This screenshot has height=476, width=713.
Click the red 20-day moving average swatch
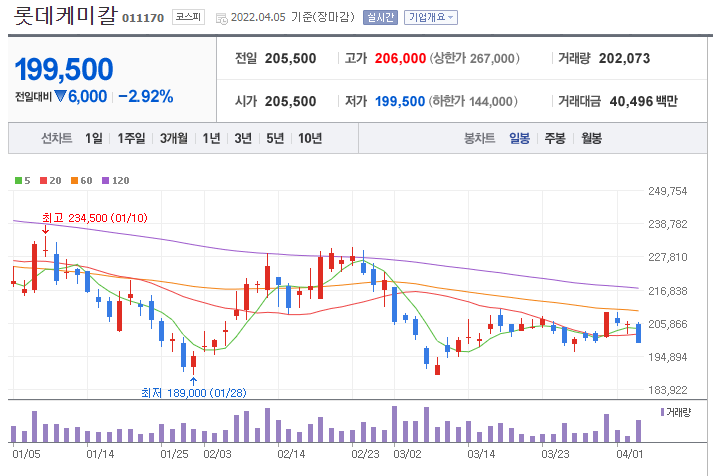tap(44, 180)
